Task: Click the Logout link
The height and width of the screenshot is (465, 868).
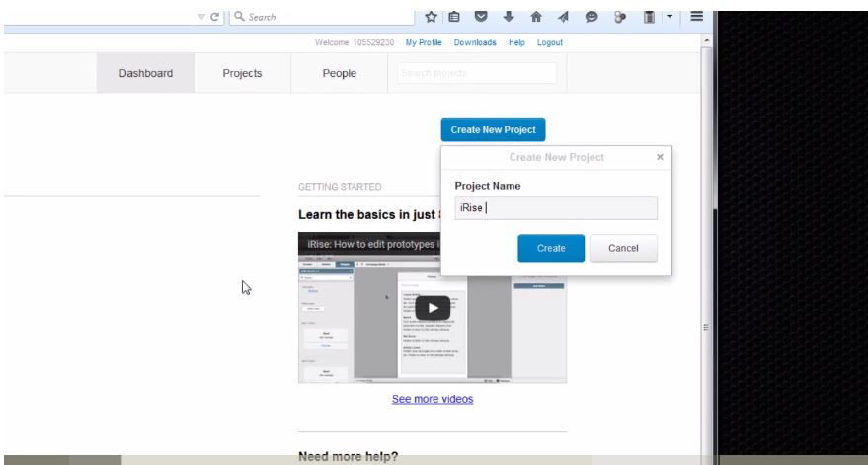Action: coord(550,42)
